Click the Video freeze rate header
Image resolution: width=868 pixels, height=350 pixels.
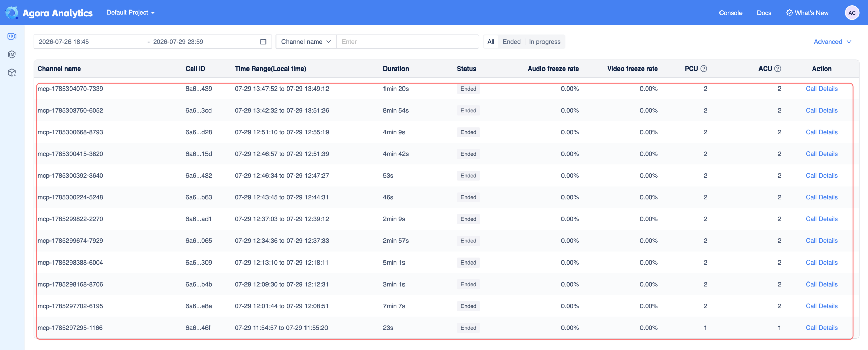coord(632,69)
